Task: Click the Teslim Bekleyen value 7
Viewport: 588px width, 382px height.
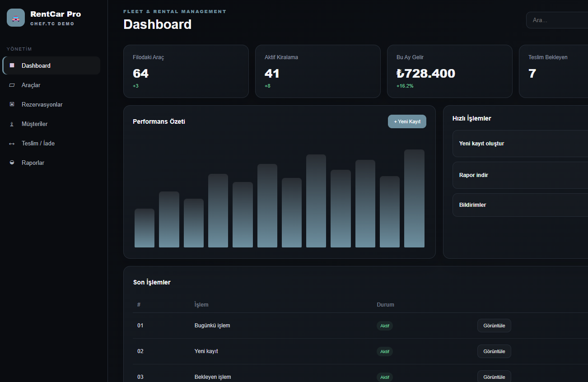Action: tap(532, 73)
